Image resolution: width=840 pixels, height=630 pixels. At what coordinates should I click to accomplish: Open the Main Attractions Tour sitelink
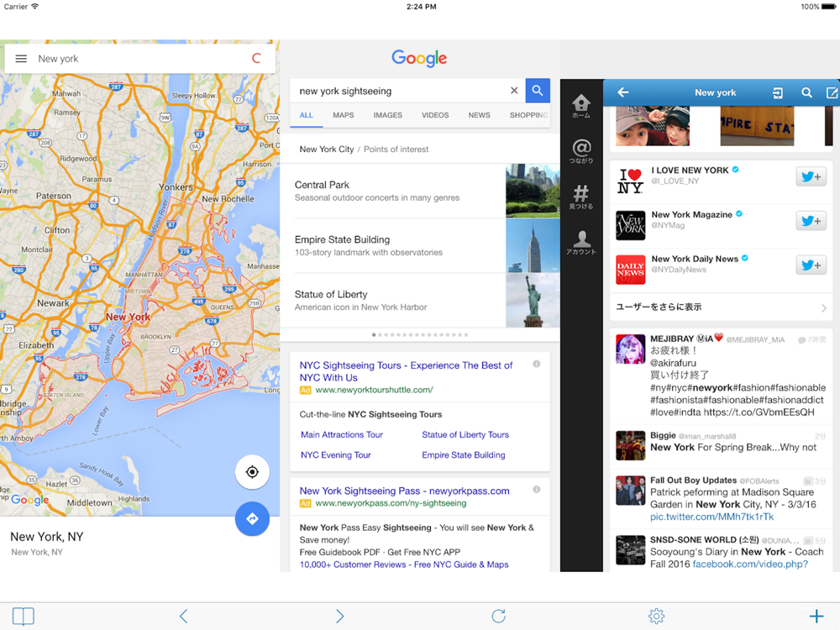pos(342,434)
